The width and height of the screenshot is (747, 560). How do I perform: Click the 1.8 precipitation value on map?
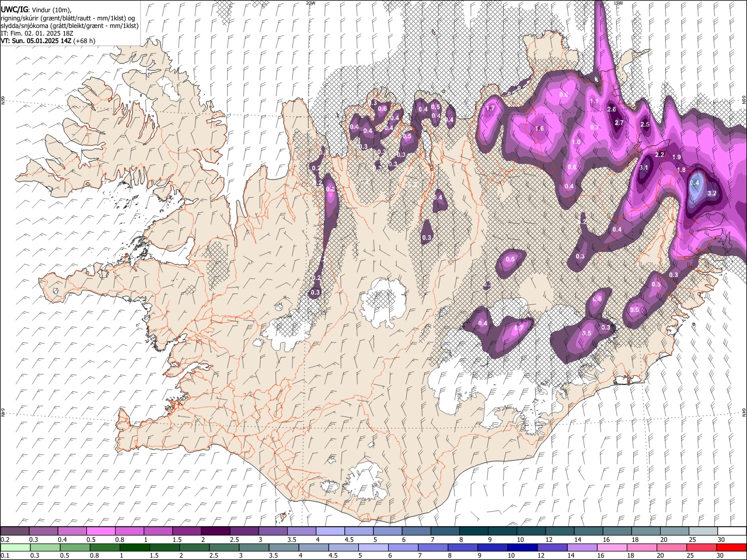(x=681, y=170)
